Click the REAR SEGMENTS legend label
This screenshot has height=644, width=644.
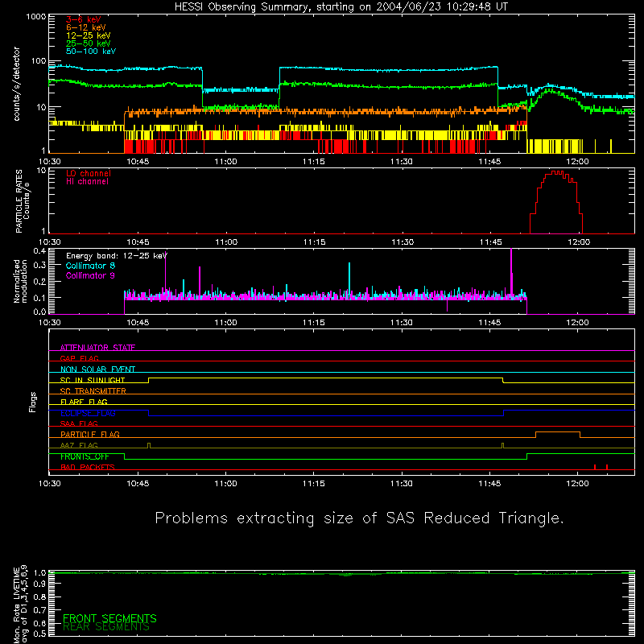click(x=106, y=627)
